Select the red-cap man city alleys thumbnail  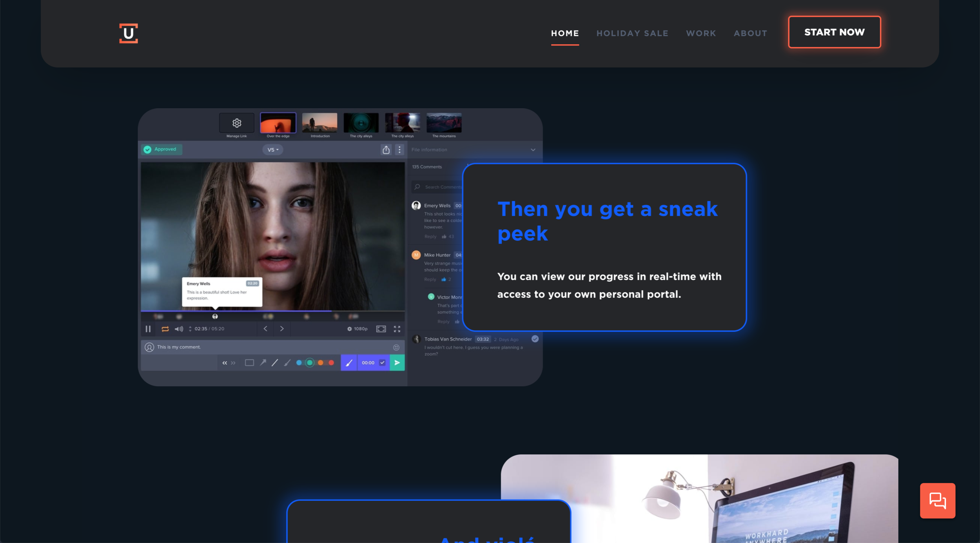pos(403,123)
